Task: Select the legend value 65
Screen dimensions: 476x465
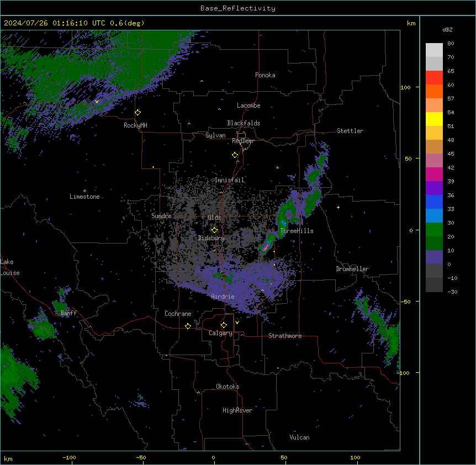Action: [x=451, y=71]
